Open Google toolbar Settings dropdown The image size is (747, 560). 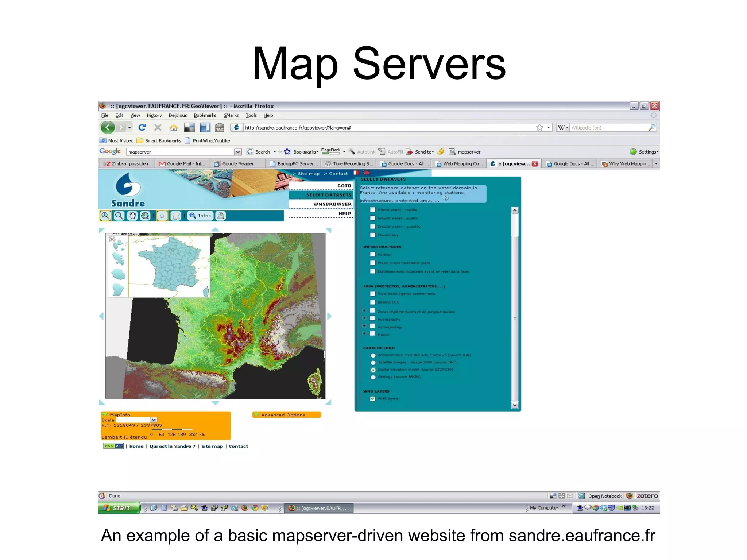click(x=648, y=152)
